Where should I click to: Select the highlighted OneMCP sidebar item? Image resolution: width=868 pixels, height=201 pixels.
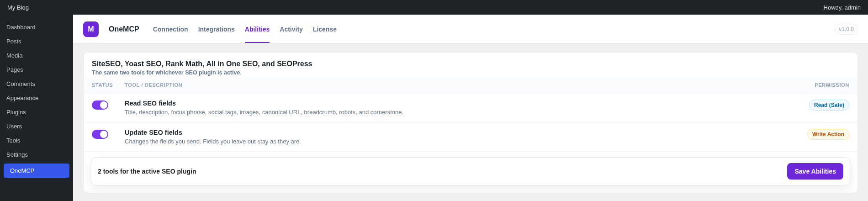37,171
